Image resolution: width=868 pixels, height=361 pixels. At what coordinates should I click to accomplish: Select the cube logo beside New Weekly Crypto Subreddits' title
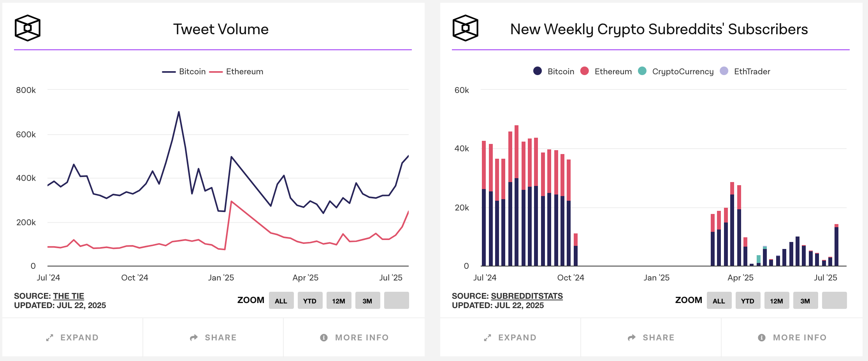pos(466,28)
